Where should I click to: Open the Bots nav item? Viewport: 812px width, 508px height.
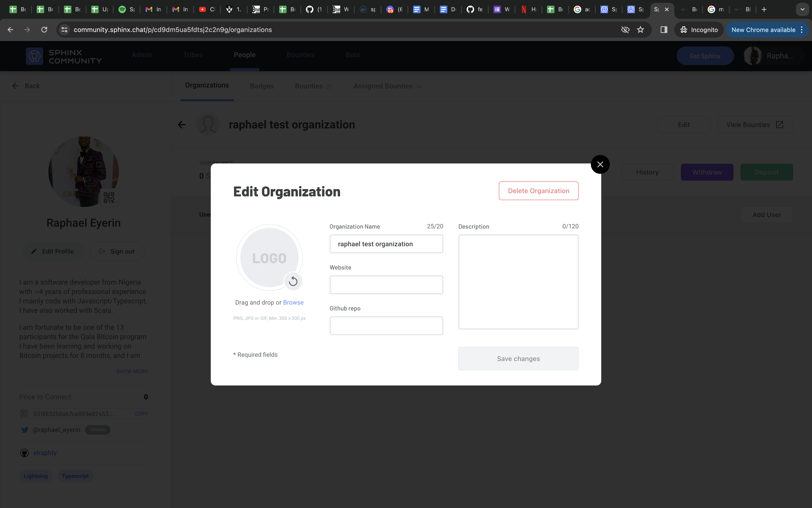pos(353,55)
